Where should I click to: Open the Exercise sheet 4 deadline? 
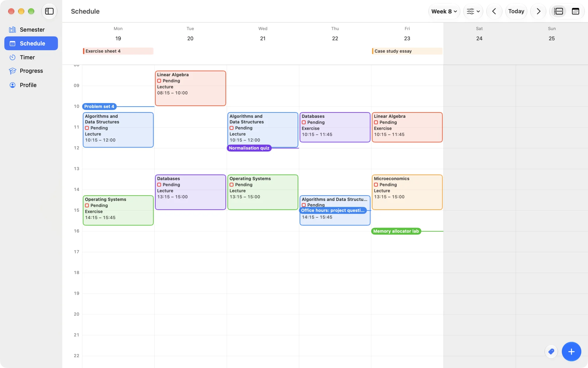pos(118,51)
